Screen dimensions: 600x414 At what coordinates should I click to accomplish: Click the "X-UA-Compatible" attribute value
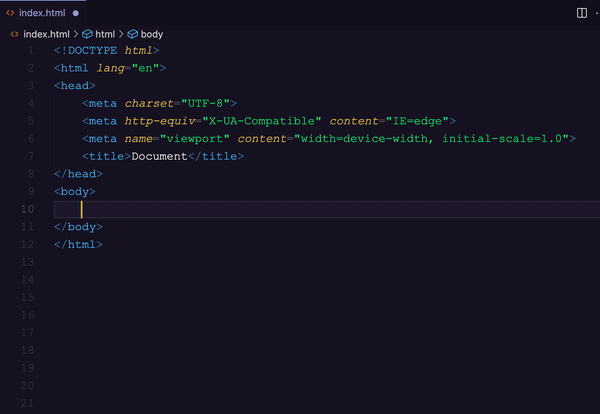262,121
